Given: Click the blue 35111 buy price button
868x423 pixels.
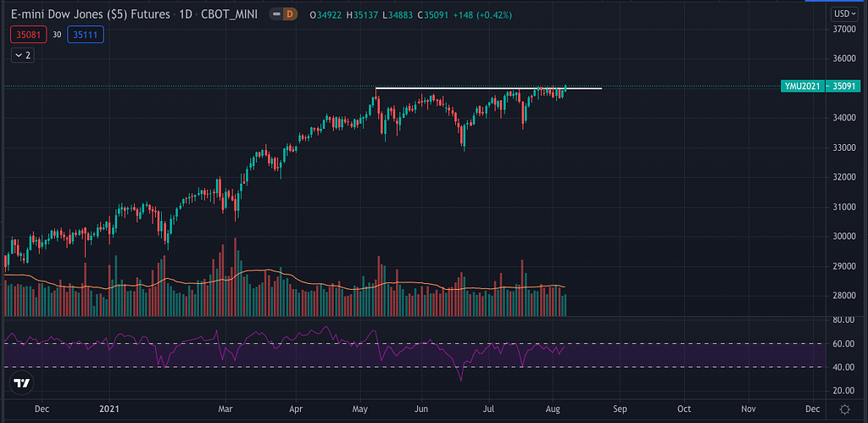Looking at the screenshot, I should [86, 35].
